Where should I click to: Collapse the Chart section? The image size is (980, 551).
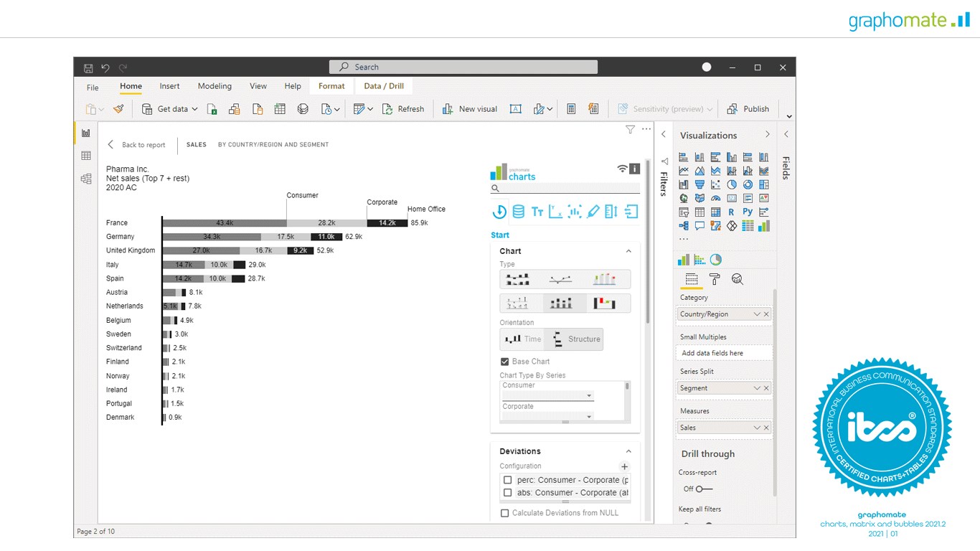628,251
